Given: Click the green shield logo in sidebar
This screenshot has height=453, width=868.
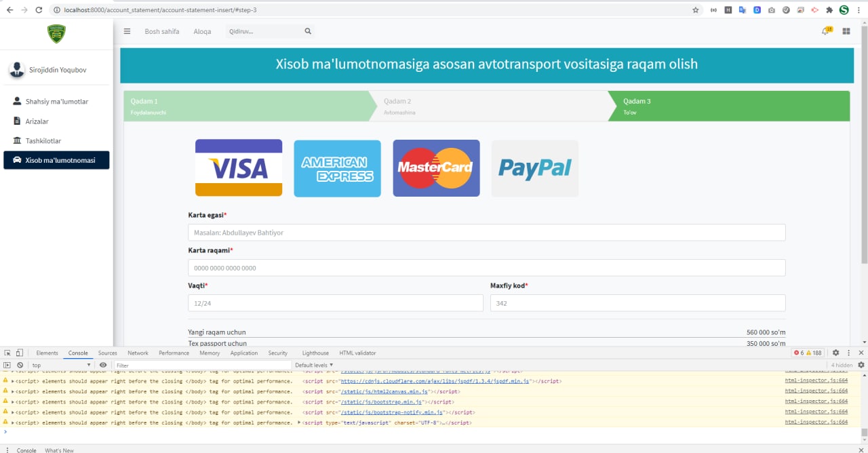Looking at the screenshot, I should point(56,33).
